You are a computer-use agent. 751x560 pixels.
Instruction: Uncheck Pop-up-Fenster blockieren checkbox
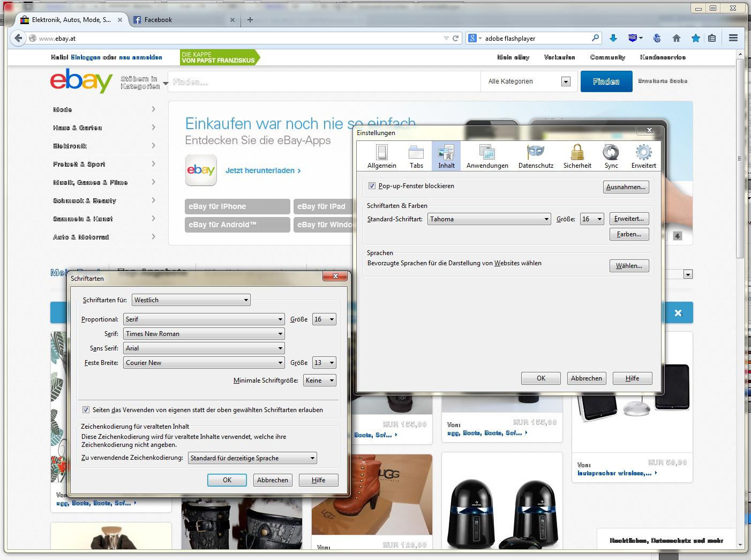[372, 186]
